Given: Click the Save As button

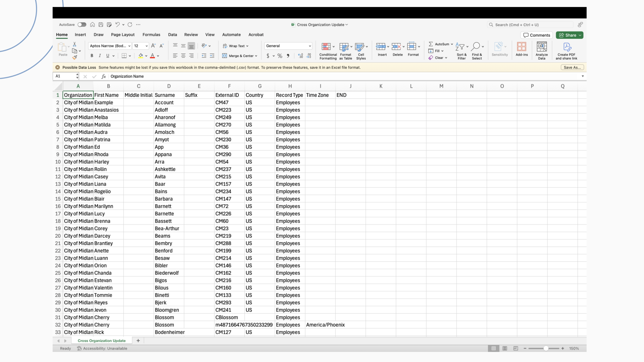Looking at the screenshot, I should click(x=572, y=67).
